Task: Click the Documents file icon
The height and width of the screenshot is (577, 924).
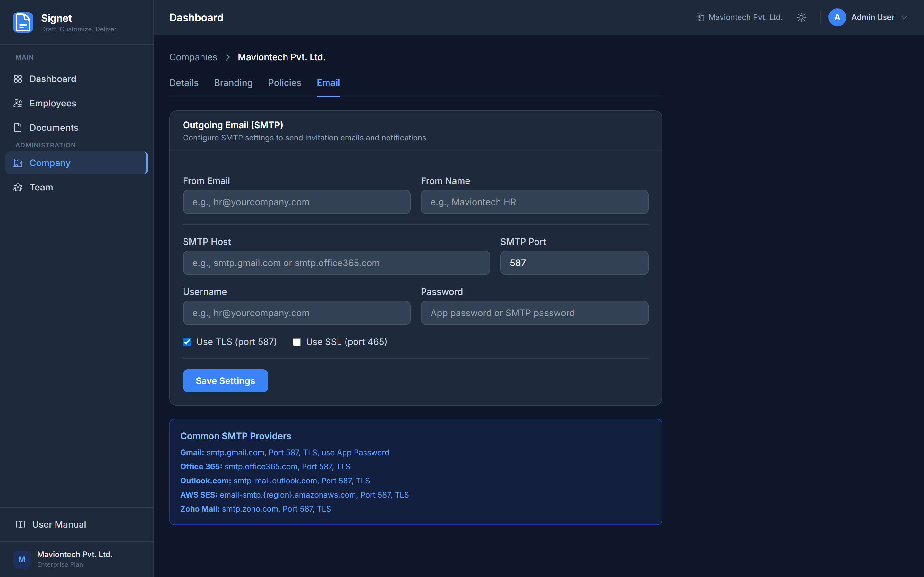Action: [18, 128]
